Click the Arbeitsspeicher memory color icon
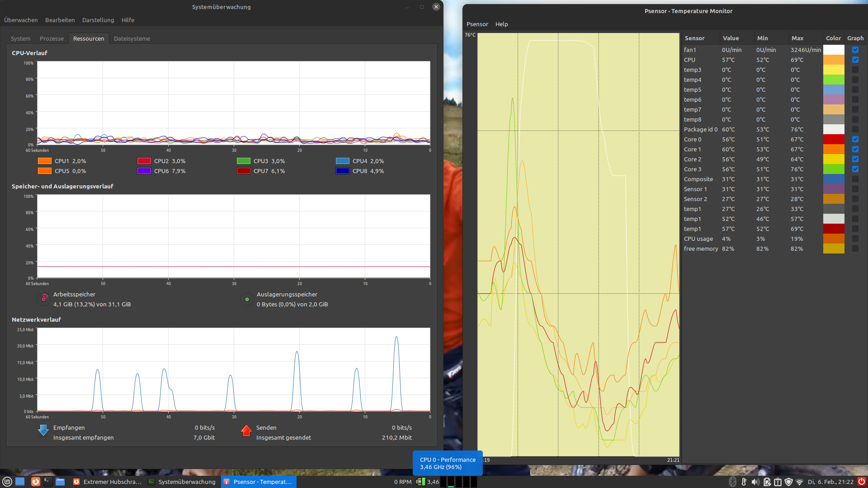 [44, 298]
